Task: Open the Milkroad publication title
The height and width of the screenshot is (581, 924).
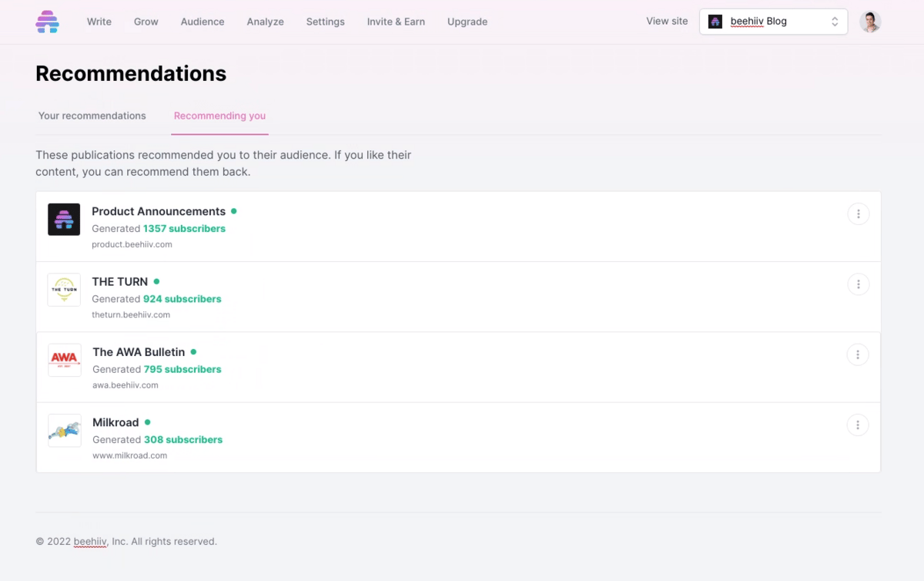Action: (x=115, y=422)
